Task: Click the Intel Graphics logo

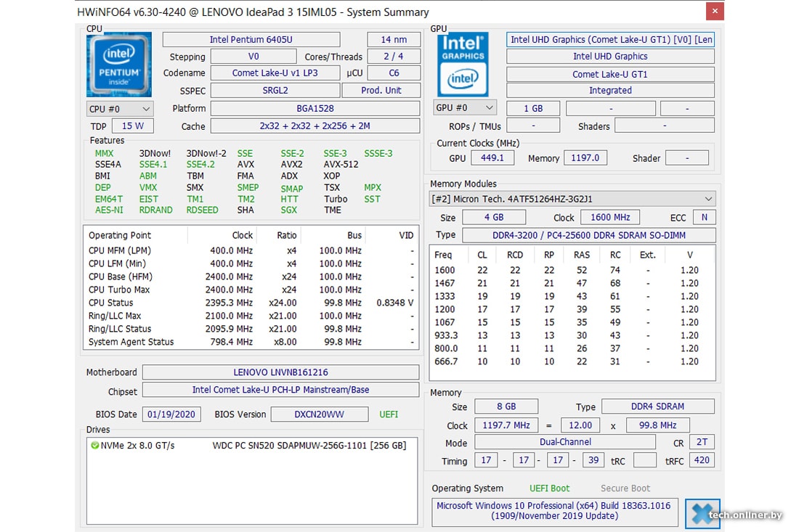Action: coord(463,65)
